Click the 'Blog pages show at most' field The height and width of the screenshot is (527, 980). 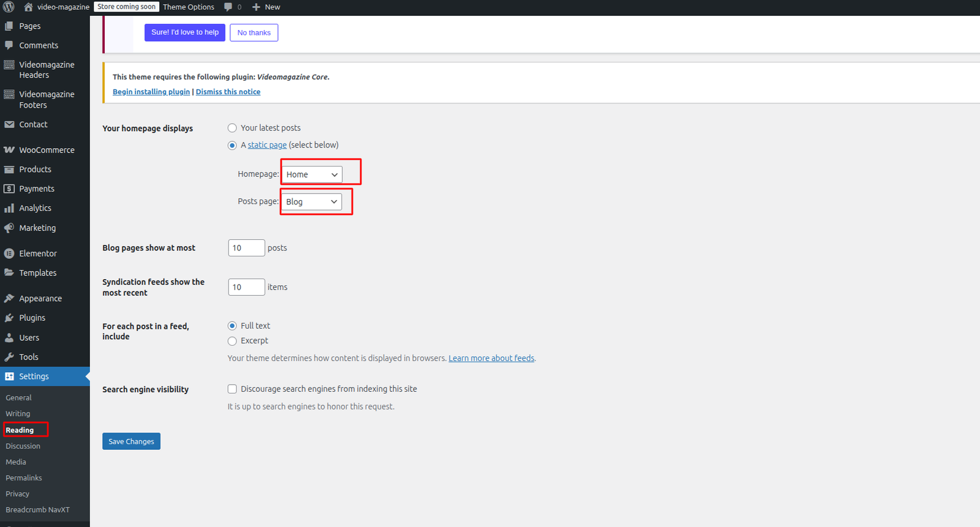pyautogui.click(x=246, y=248)
